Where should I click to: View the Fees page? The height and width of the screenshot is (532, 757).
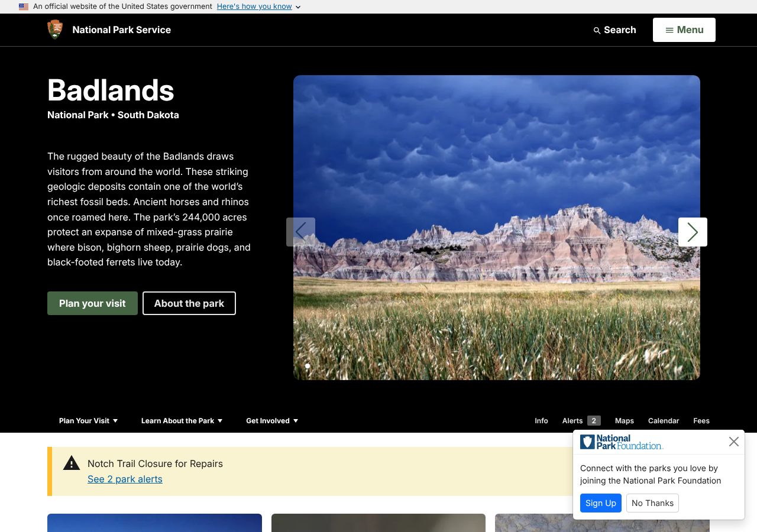[701, 421]
